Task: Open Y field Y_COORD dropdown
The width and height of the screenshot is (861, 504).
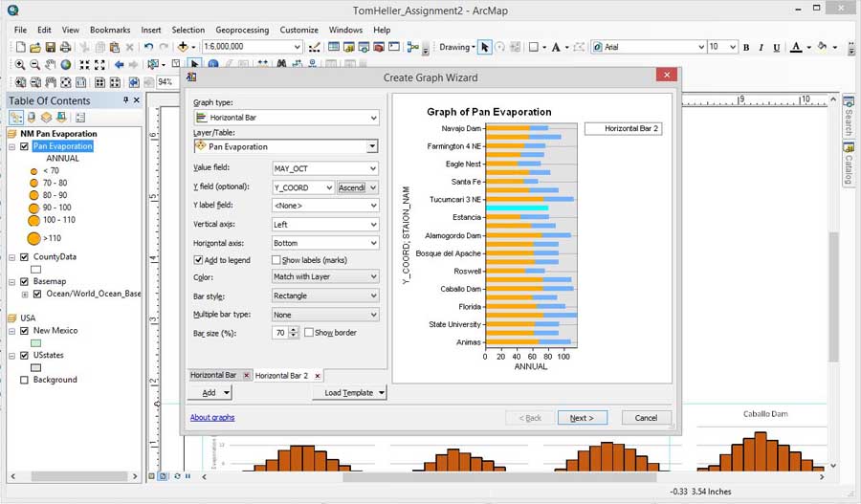Action: tap(303, 187)
